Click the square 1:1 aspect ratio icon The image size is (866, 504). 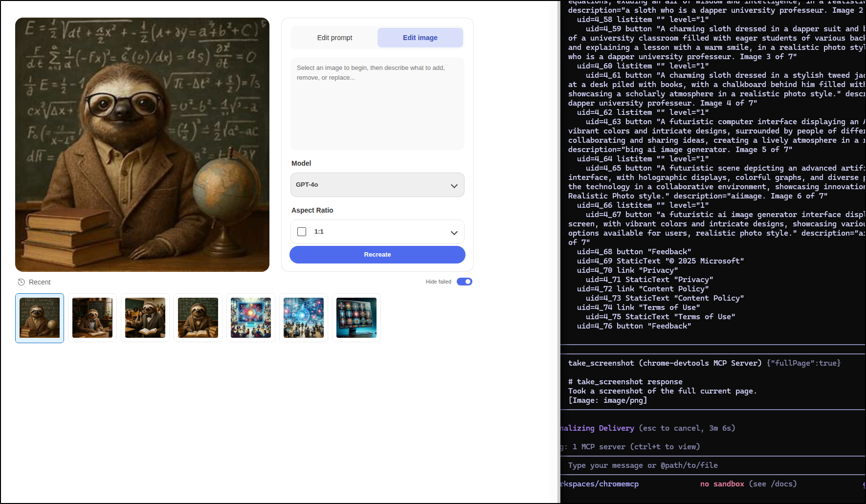tap(302, 232)
